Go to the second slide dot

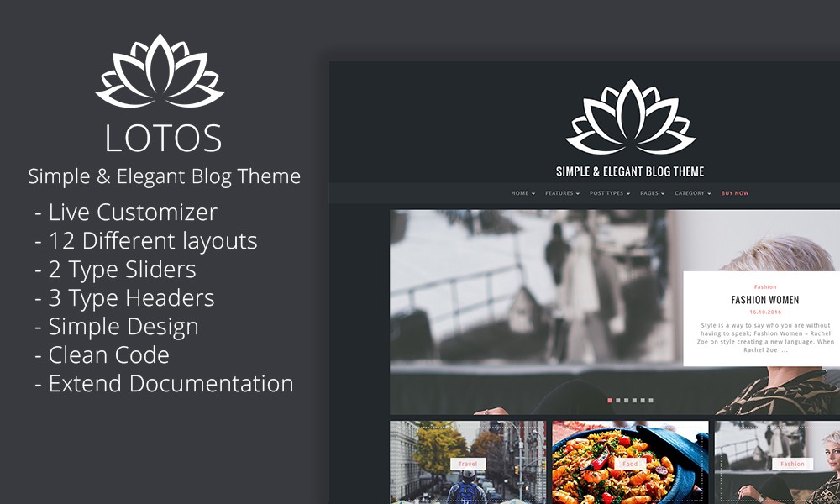pos(618,401)
